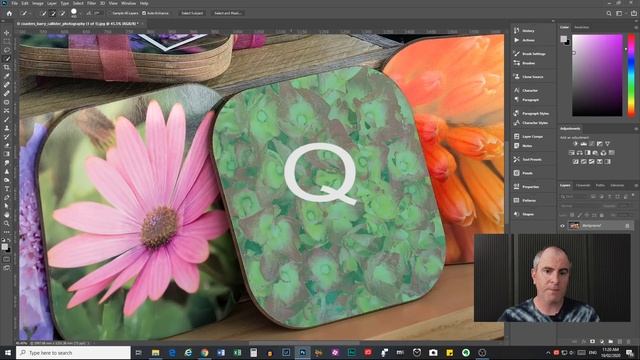Image resolution: width=640 pixels, height=360 pixels.
Task: Add a Curves adjustment layer
Action: pyautogui.click(x=591, y=144)
